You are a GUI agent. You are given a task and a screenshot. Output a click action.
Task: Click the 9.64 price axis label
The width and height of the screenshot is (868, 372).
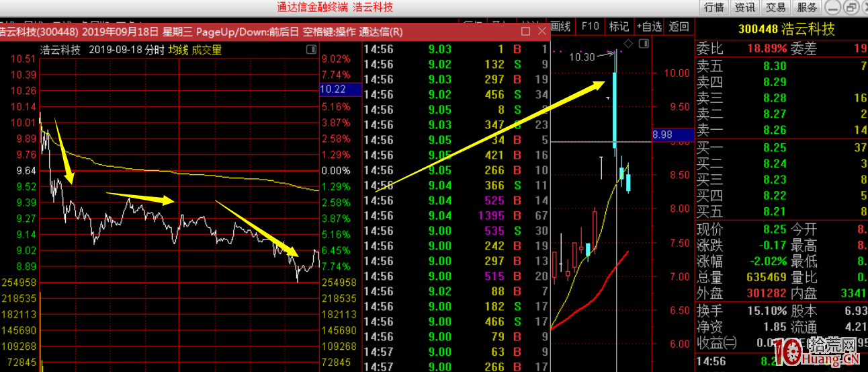pyautogui.click(x=26, y=171)
